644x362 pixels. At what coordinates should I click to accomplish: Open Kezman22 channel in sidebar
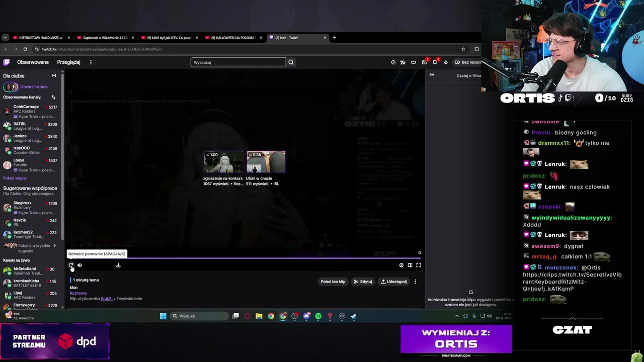tap(30, 234)
